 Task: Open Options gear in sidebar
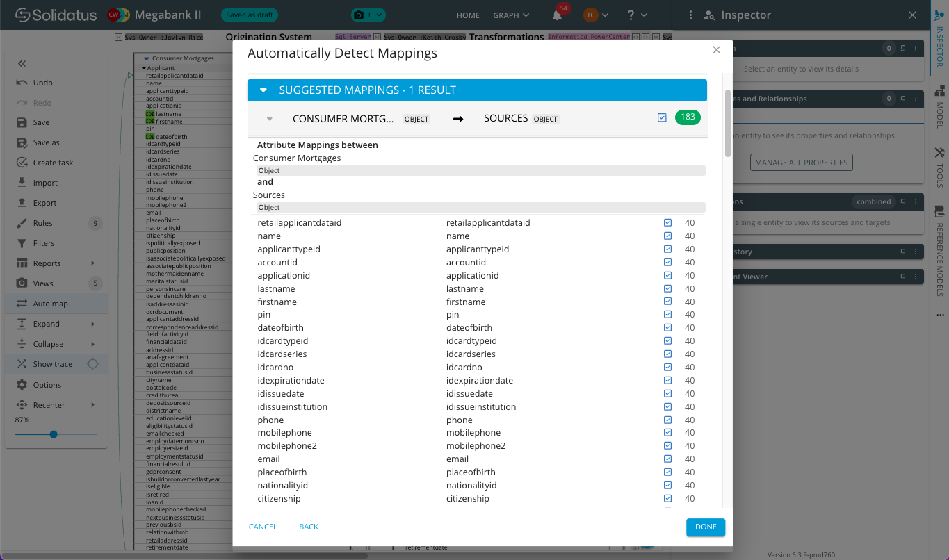coord(22,385)
